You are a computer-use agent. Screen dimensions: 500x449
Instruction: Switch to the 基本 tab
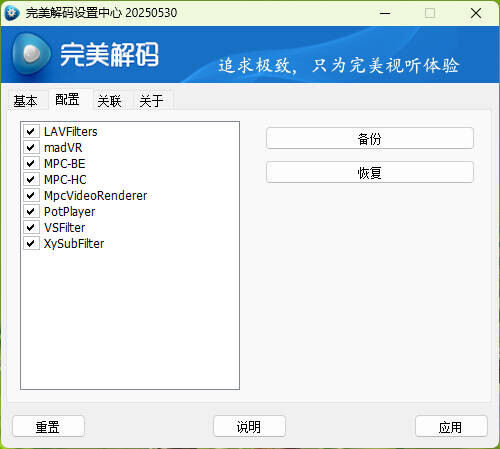[25, 101]
